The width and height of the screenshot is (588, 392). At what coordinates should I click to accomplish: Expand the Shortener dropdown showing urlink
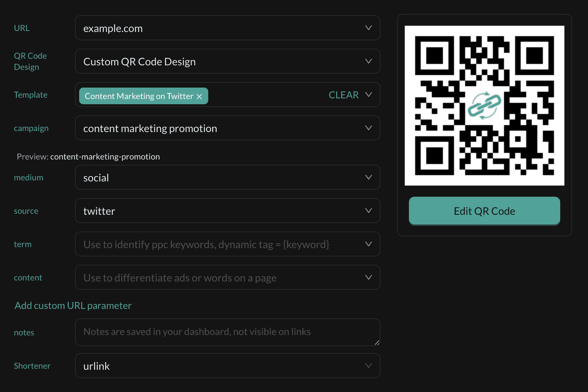369,366
